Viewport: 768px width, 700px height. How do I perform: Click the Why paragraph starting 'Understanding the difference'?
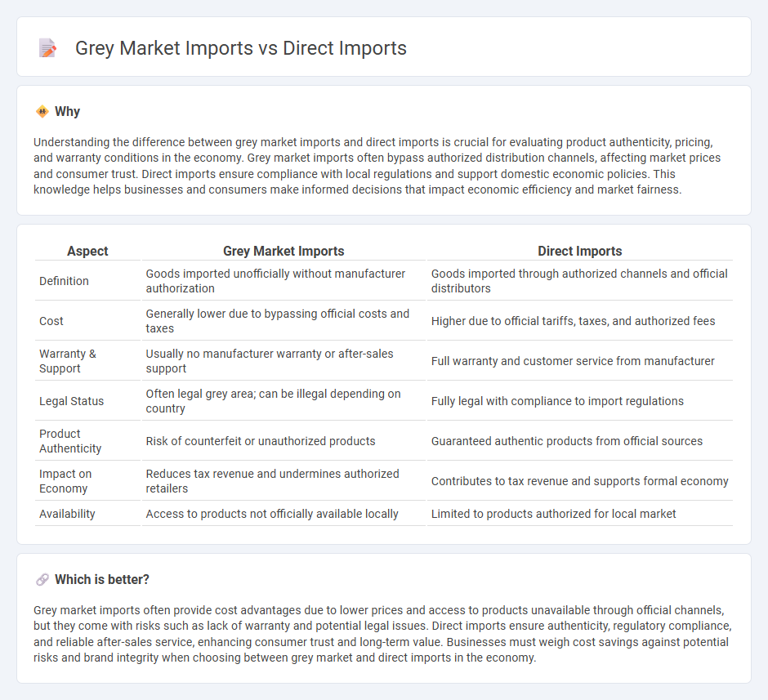tap(377, 166)
